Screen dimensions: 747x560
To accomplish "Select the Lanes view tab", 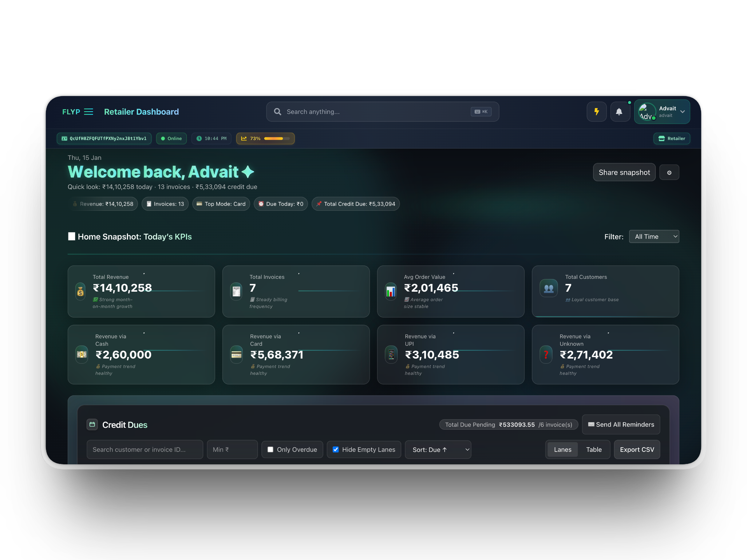I will (563, 450).
